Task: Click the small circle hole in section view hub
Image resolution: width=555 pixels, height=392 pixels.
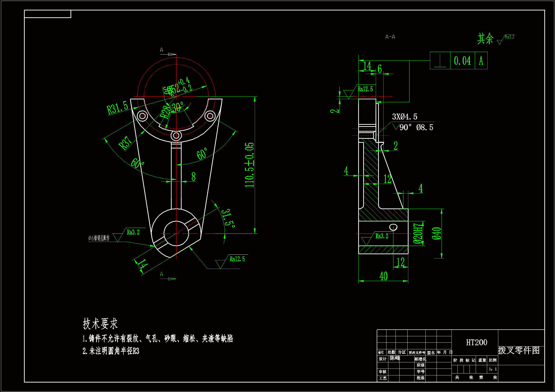Action: 393,227
